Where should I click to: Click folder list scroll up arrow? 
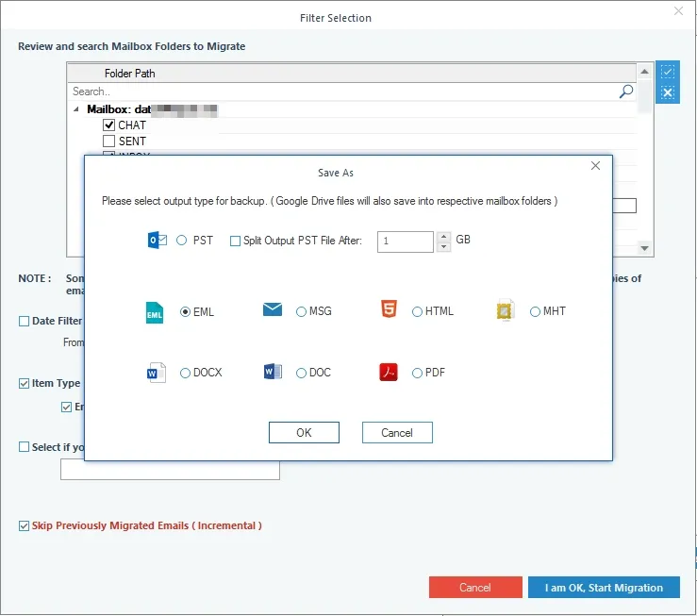click(644, 71)
